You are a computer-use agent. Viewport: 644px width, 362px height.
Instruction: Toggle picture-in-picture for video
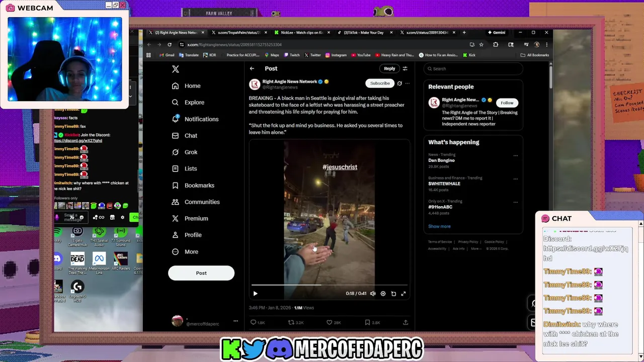point(393,294)
